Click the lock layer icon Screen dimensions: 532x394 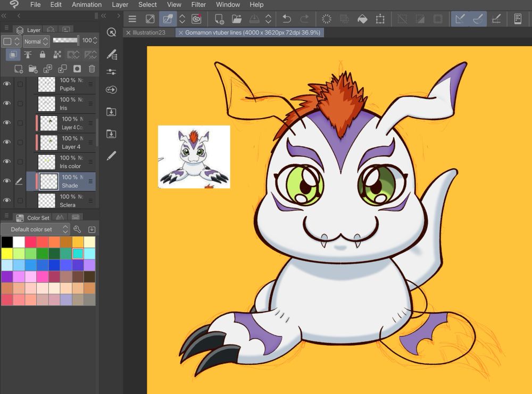[x=43, y=55]
